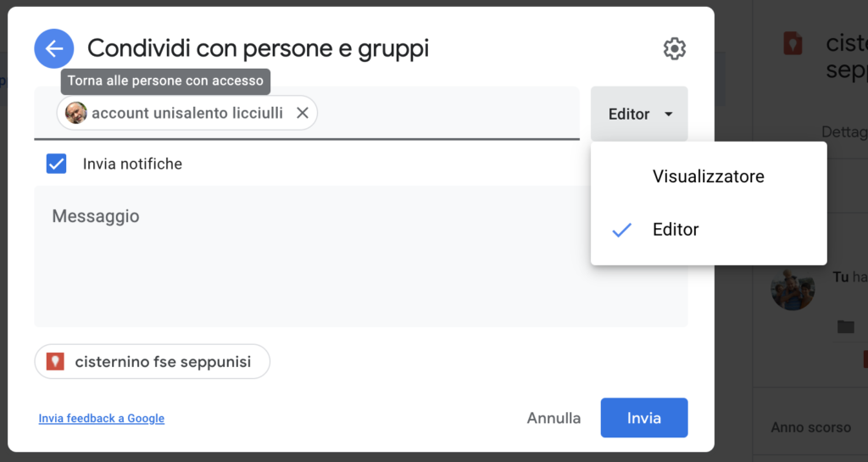The image size is (868, 462).
Task: Click the cisternino fse seppunisi file chip
Action: [153, 361]
